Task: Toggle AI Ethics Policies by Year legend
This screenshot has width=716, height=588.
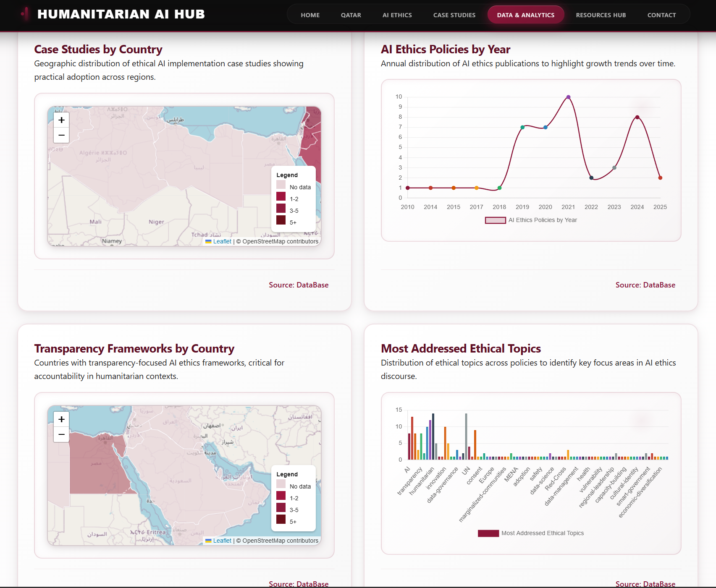Action: [x=531, y=220]
